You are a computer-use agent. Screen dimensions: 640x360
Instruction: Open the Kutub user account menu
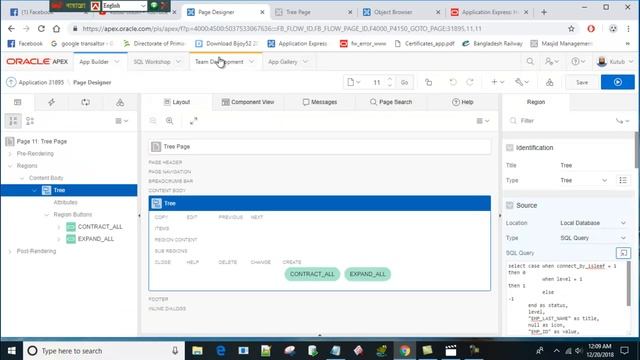615,62
